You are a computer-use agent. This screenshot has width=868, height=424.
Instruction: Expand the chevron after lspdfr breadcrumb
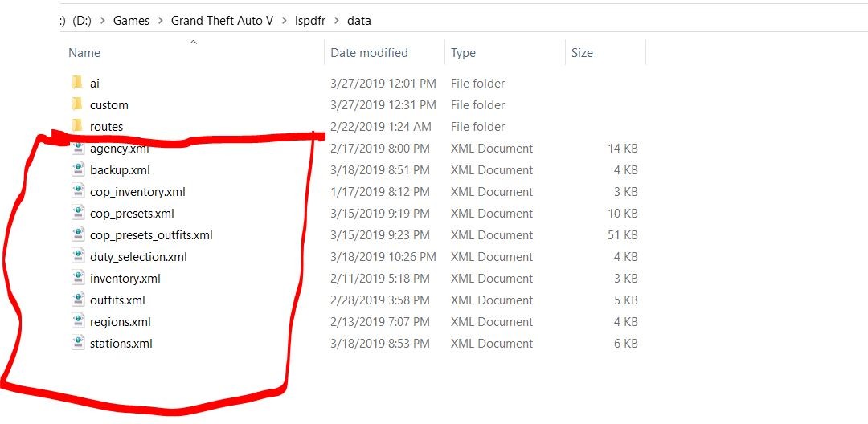337,21
